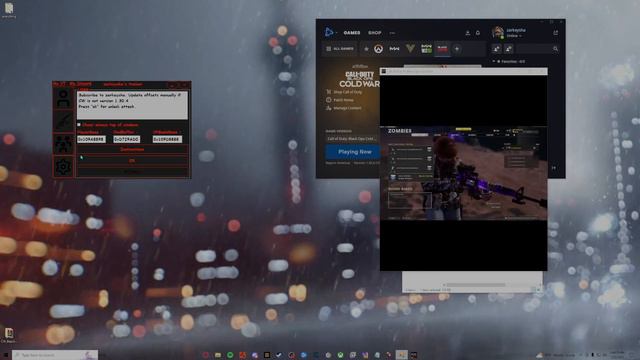Click the sarkaysha profile avatar

pos(498,32)
